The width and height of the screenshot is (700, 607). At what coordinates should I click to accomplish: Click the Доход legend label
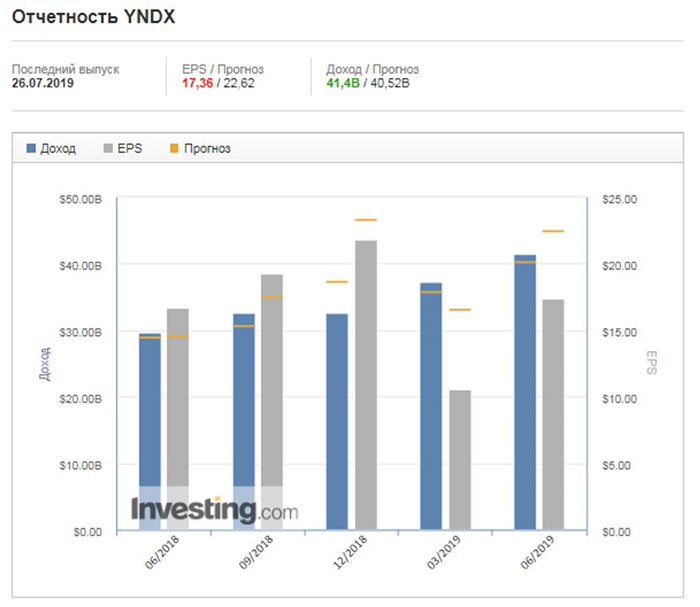point(58,149)
